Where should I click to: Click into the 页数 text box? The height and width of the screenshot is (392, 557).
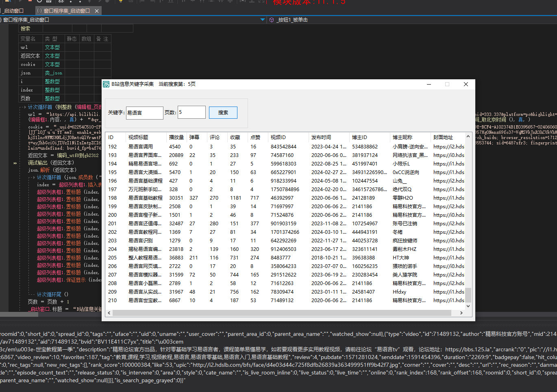pos(191,112)
